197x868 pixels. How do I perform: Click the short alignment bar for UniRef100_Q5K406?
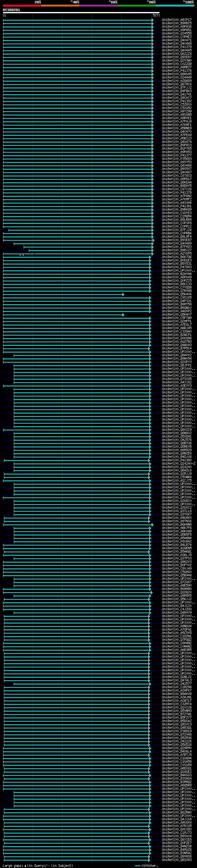pos(64,294)
